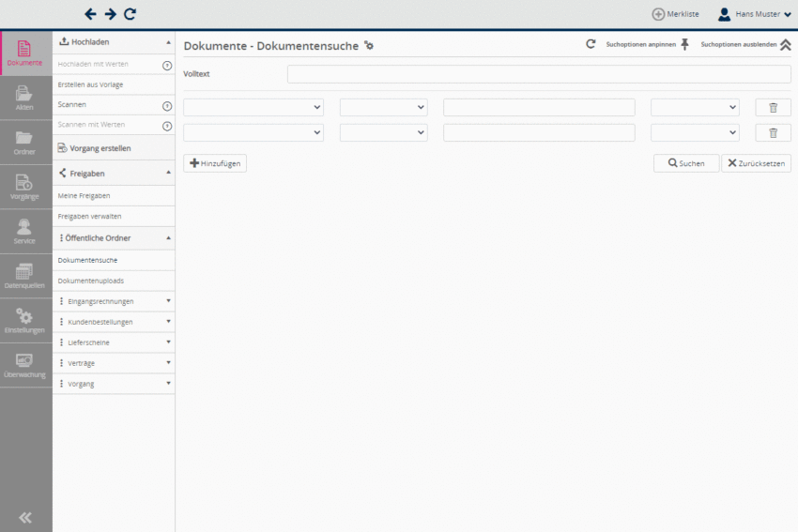Pin search options with the pin icon
Viewport: 798px width, 532px height.
coord(684,44)
